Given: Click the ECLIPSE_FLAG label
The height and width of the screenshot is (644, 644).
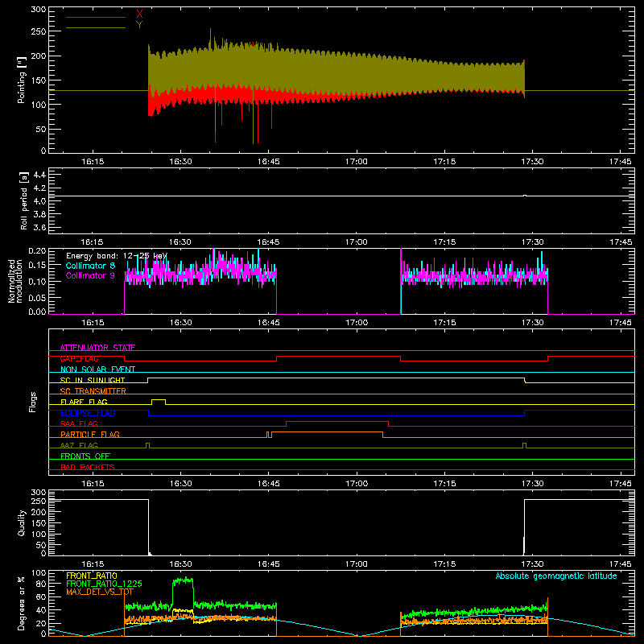Looking at the screenshot, I should point(88,413).
